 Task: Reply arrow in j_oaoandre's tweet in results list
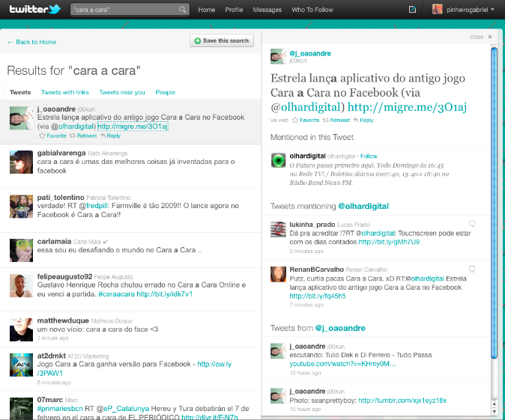click(x=103, y=136)
